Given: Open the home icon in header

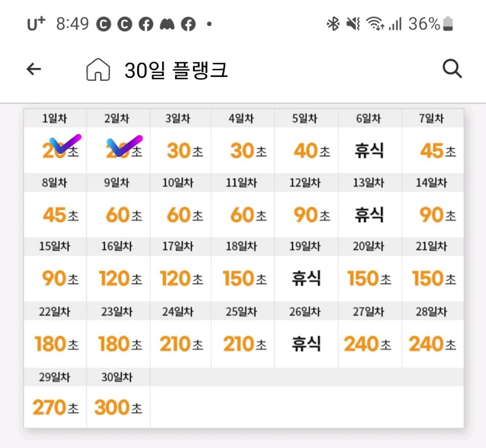Looking at the screenshot, I should tap(98, 69).
